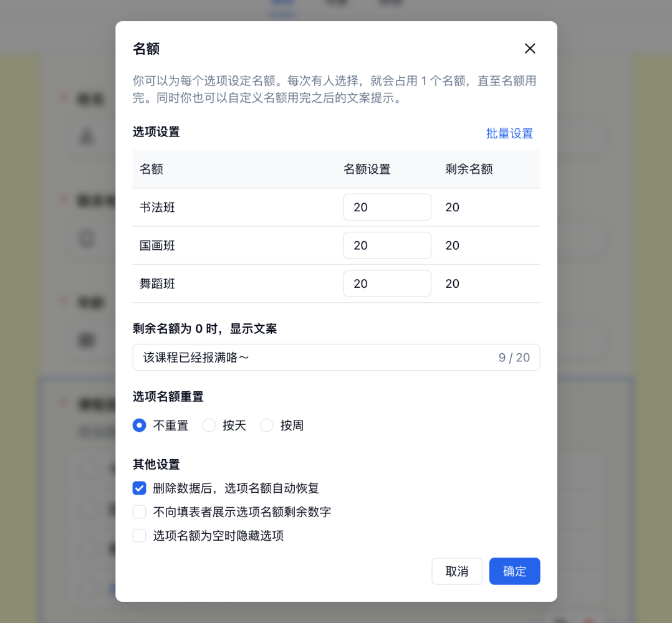Click the 国画班 row label

[x=157, y=245]
